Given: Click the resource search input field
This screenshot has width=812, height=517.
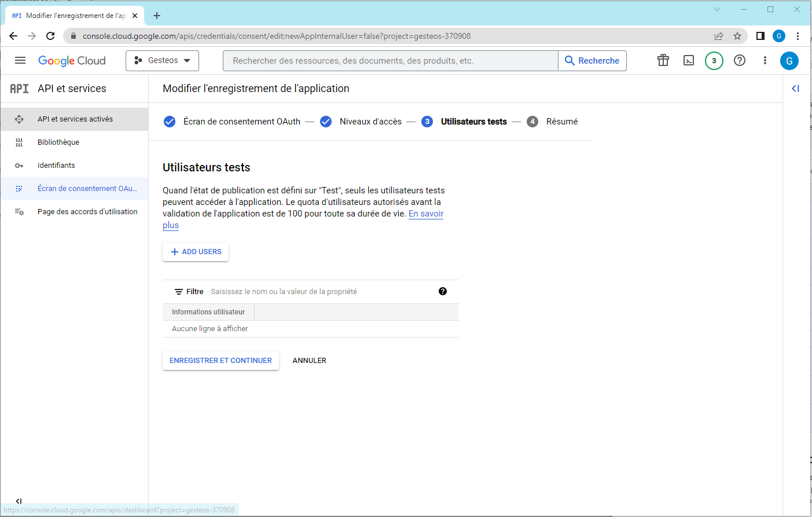Looking at the screenshot, I should pos(391,61).
